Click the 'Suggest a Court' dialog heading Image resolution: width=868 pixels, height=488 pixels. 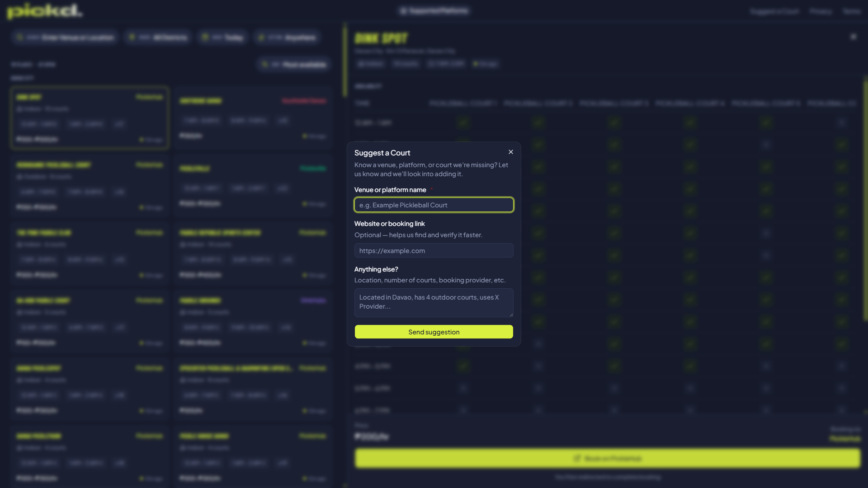click(x=382, y=153)
